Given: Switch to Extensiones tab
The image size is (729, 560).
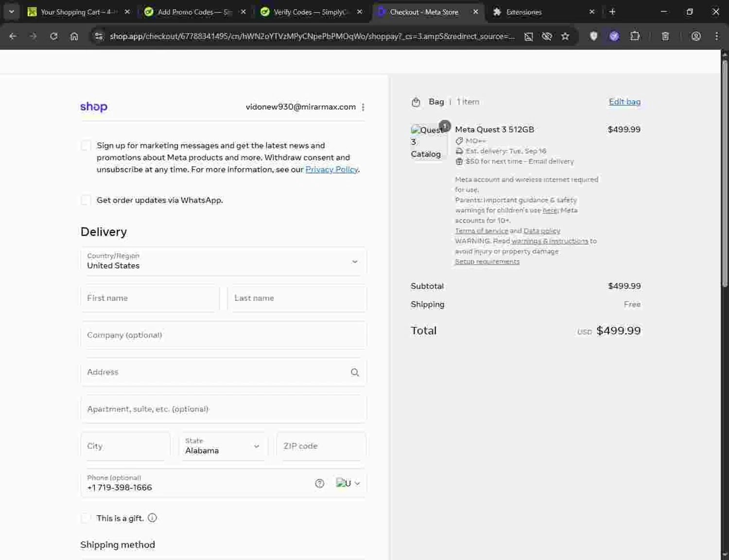Looking at the screenshot, I should 543,12.
